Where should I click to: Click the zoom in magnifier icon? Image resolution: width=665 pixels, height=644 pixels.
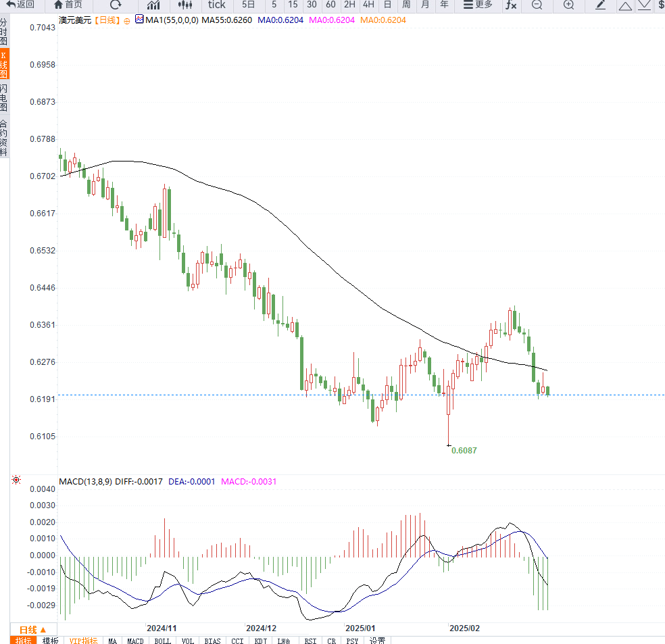click(x=569, y=5)
